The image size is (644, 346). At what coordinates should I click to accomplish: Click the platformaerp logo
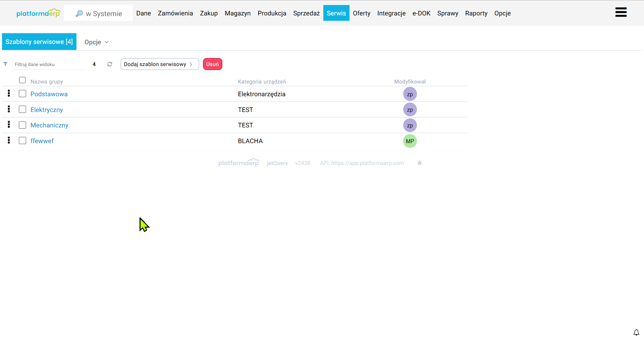pyautogui.click(x=38, y=13)
